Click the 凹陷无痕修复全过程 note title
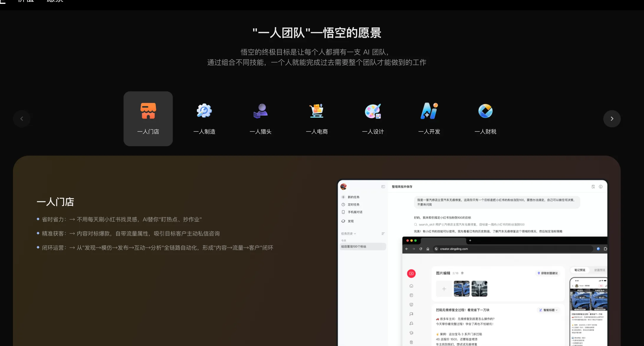The image size is (644, 346). tap(463, 310)
